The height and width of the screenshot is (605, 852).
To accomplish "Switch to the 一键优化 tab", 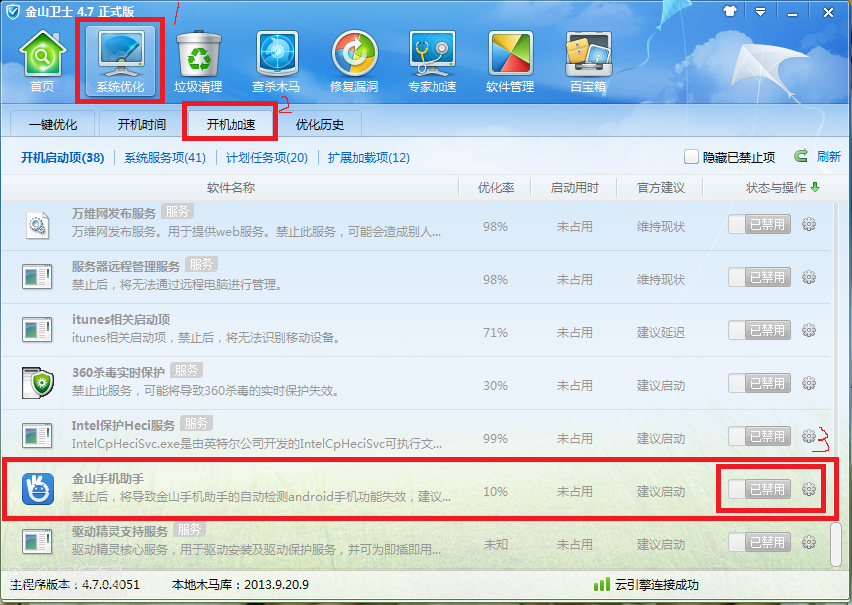I will tap(53, 124).
